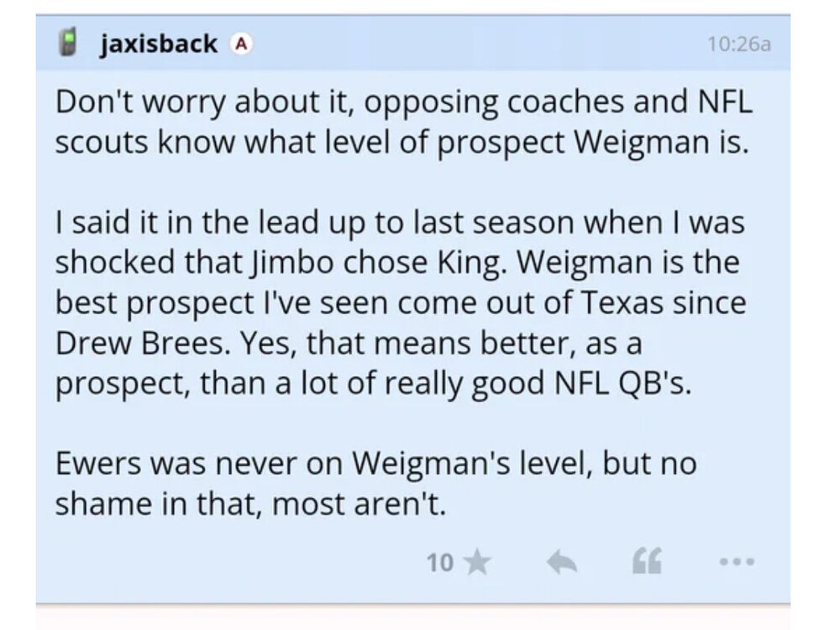Click the paragraph beginning "I said it in"
840x630 pixels.
[x=401, y=302]
